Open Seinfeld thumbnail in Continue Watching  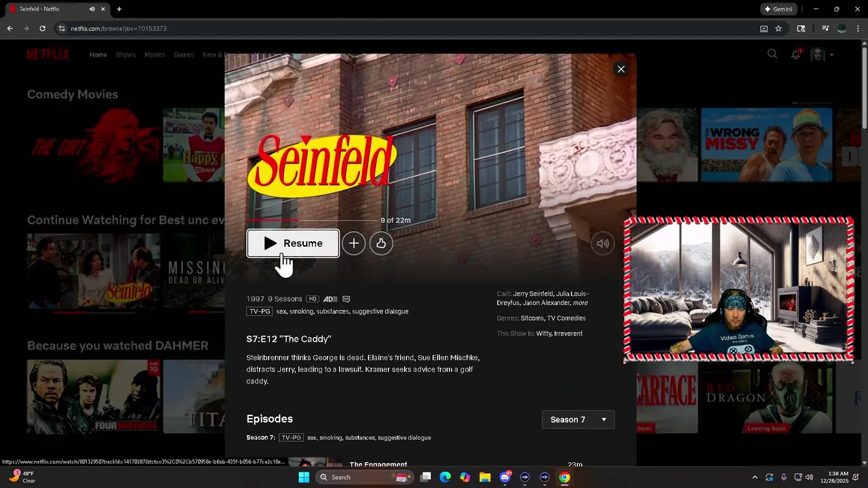click(94, 272)
